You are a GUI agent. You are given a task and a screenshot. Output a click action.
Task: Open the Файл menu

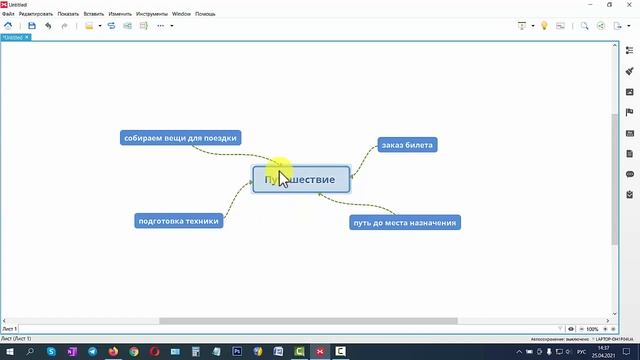point(8,14)
